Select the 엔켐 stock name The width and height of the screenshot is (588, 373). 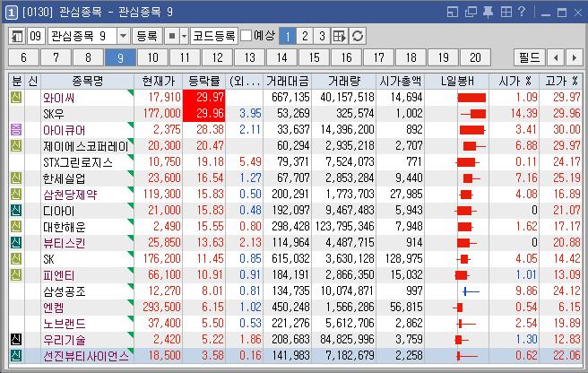point(53,308)
